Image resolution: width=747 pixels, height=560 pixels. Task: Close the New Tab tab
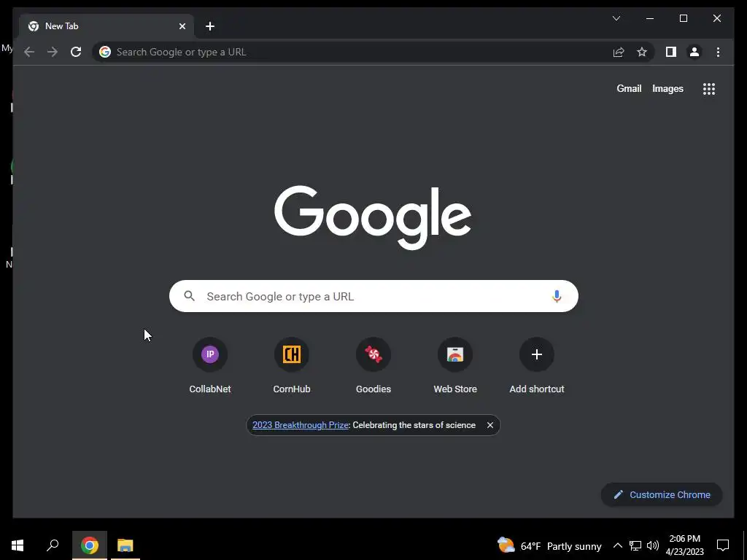182,26
